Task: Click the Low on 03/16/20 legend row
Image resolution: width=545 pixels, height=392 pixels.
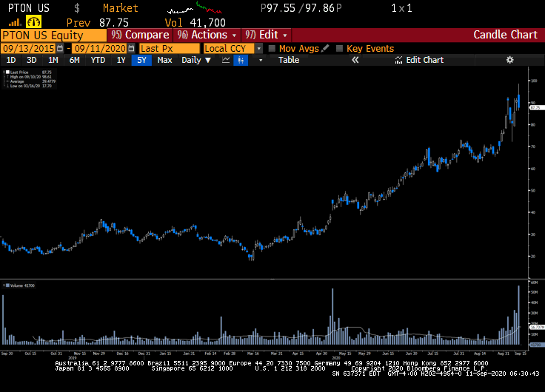Action: pos(30,86)
